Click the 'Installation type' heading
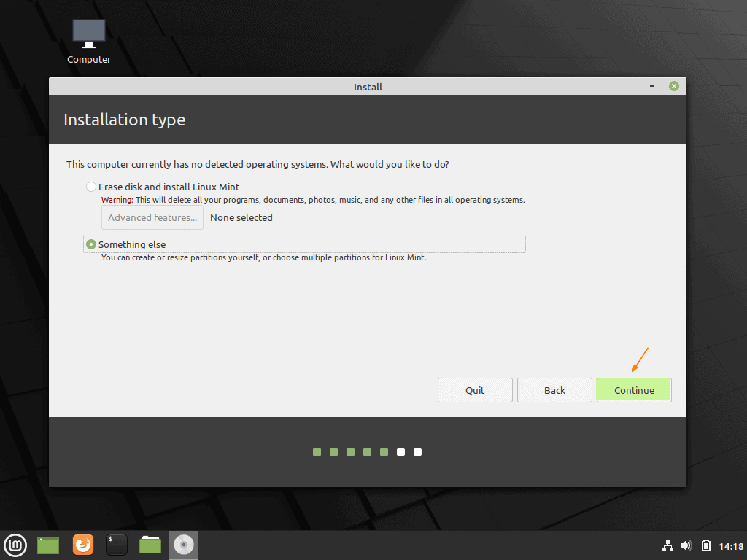Screen dimensions: 747x560 point(124,120)
